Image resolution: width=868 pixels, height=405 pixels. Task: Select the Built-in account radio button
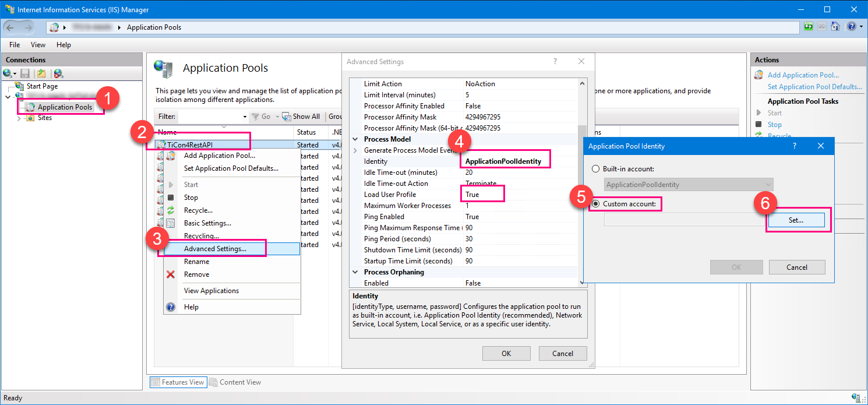coord(595,168)
